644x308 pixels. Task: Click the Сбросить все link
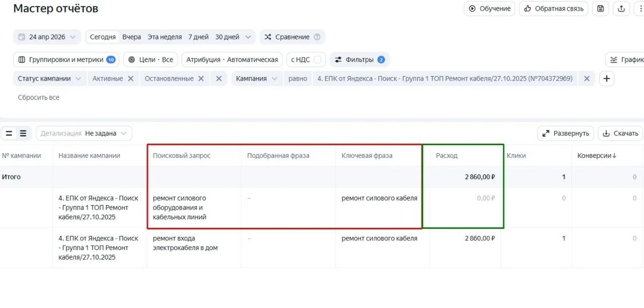[x=39, y=98]
